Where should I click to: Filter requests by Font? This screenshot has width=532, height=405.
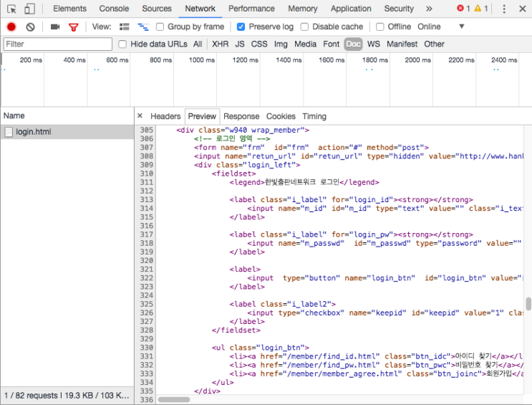[x=331, y=44]
